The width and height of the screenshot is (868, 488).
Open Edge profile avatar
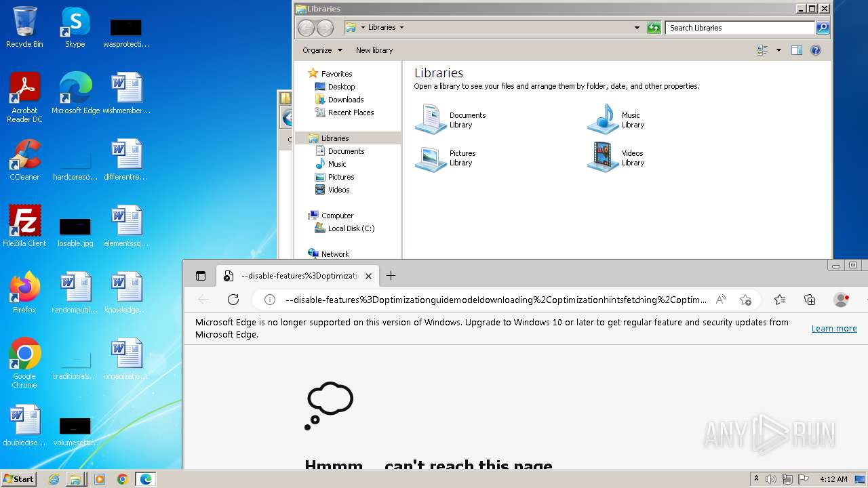coord(842,300)
